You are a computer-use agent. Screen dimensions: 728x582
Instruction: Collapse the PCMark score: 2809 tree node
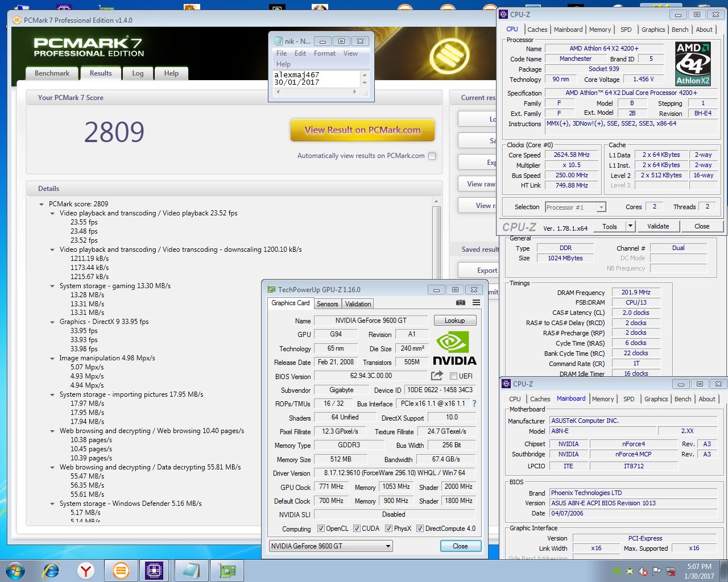pyautogui.click(x=42, y=204)
